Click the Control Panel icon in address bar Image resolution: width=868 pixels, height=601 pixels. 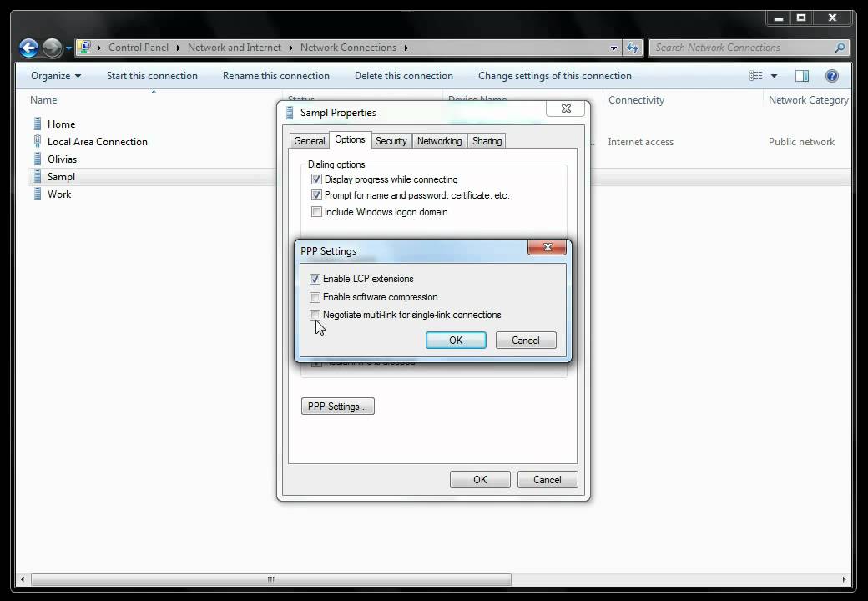[84, 47]
